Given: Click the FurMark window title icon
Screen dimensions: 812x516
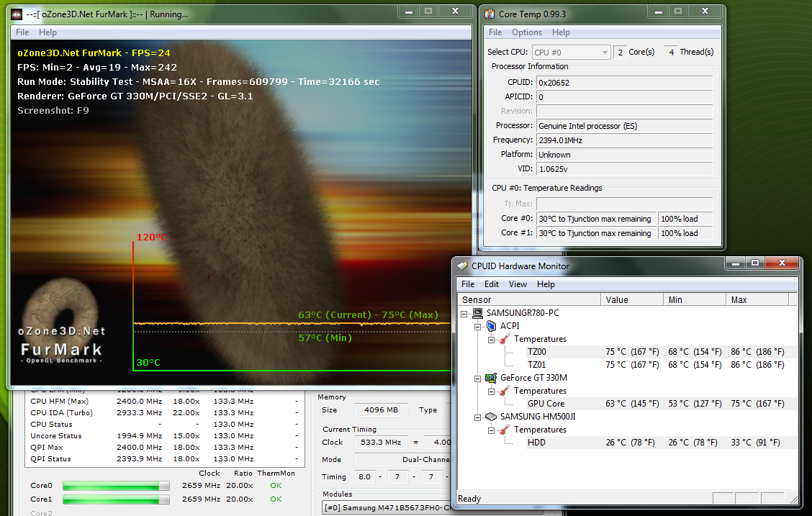Looking at the screenshot, I should [x=17, y=14].
